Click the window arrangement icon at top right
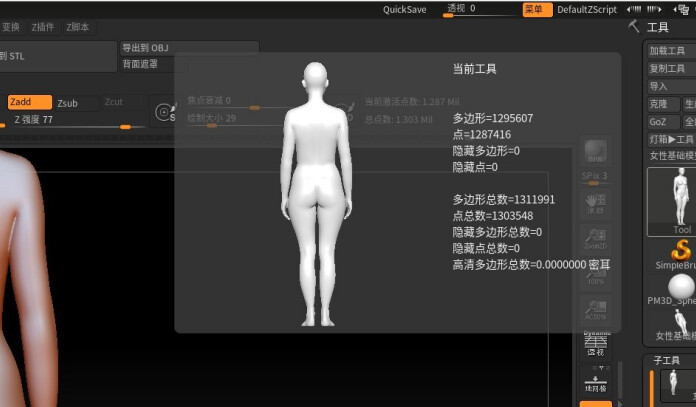The width and height of the screenshot is (696, 407). click(x=681, y=9)
